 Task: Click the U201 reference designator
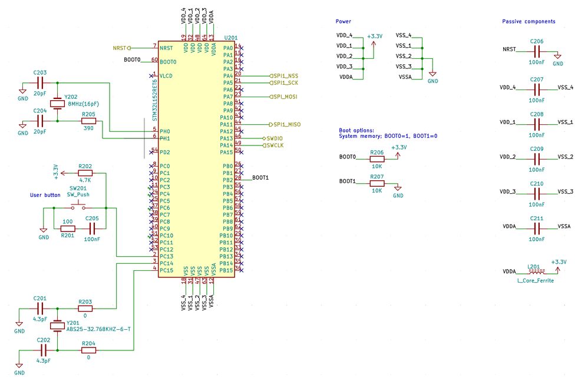231,38
